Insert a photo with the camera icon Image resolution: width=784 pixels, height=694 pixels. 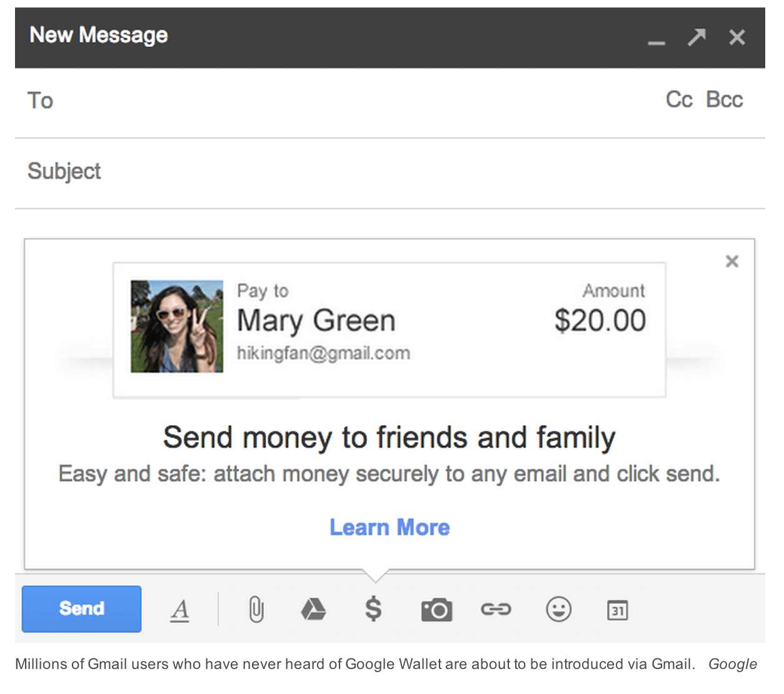point(436,610)
